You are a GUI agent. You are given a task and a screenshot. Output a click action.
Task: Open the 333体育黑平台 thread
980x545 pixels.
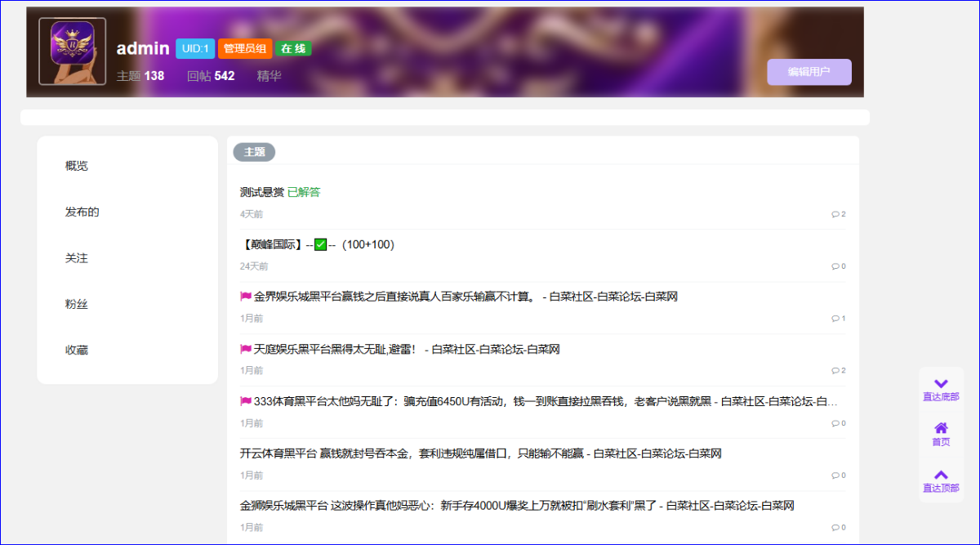[546, 401]
